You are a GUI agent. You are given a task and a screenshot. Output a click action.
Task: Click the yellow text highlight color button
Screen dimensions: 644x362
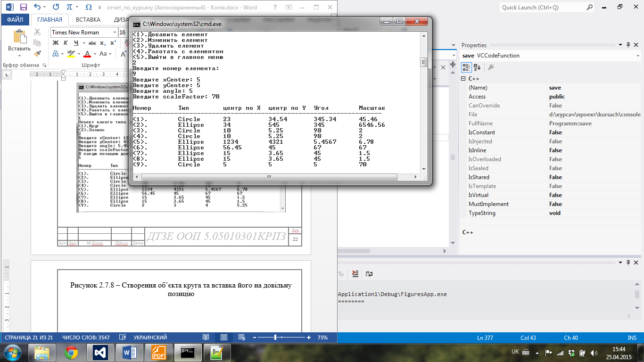pos(71,54)
